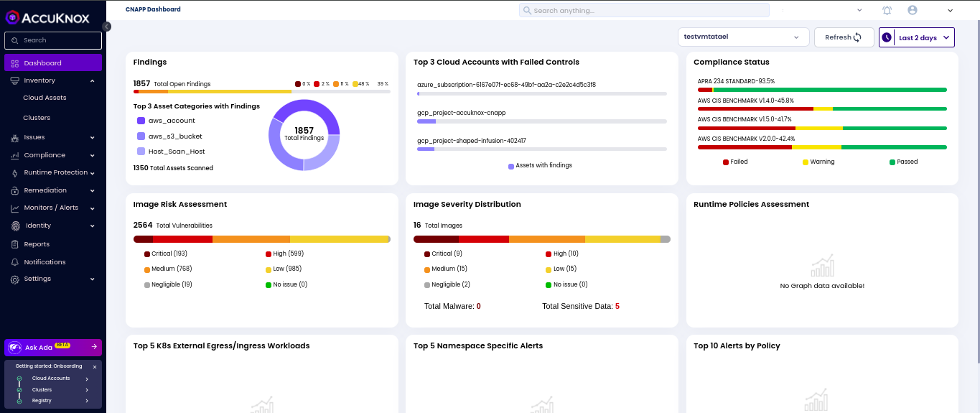Viewport: 980px width, 413px height.
Task: Click the Ask Ada button
Action: pos(53,347)
